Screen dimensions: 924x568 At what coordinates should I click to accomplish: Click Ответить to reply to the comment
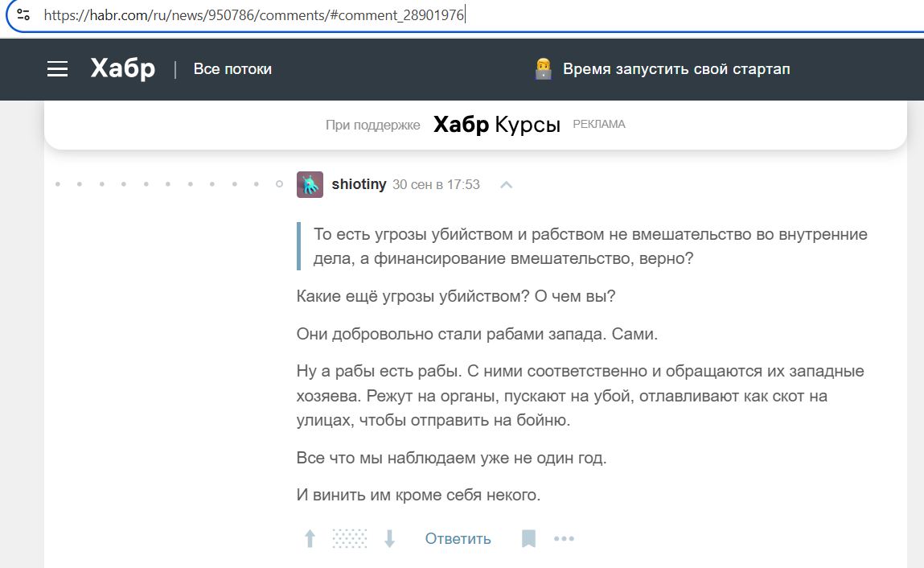[458, 538]
